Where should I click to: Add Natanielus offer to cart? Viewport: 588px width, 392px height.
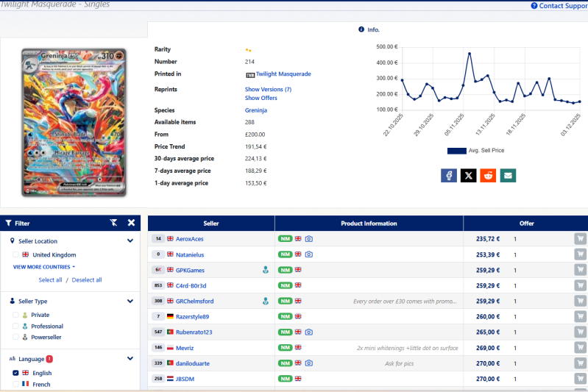(x=580, y=254)
